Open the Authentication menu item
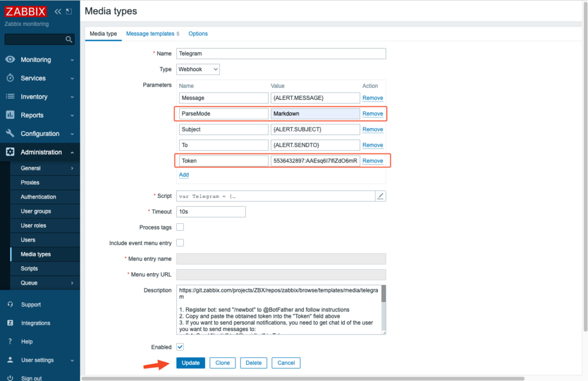Screen dimensions: 588x381 click(38, 197)
